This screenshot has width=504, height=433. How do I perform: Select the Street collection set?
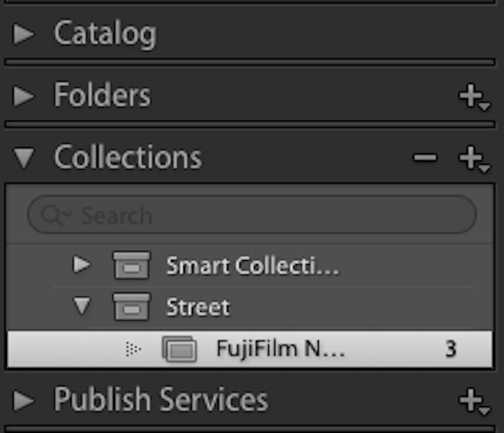pos(198,306)
